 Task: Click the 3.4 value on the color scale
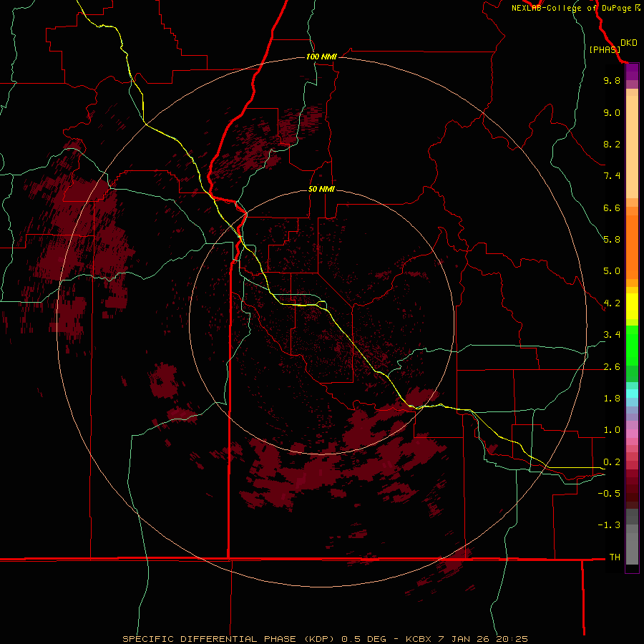pyautogui.click(x=612, y=335)
